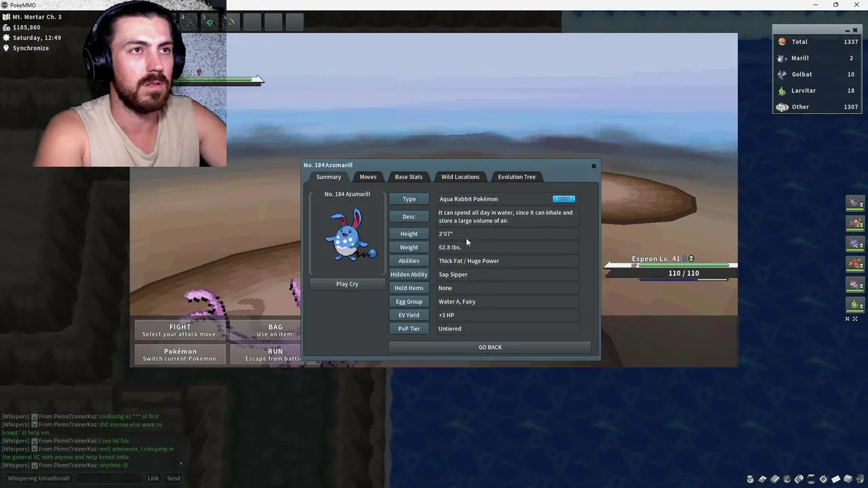Click the chat Link button
This screenshot has height=488, width=868.
153,479
